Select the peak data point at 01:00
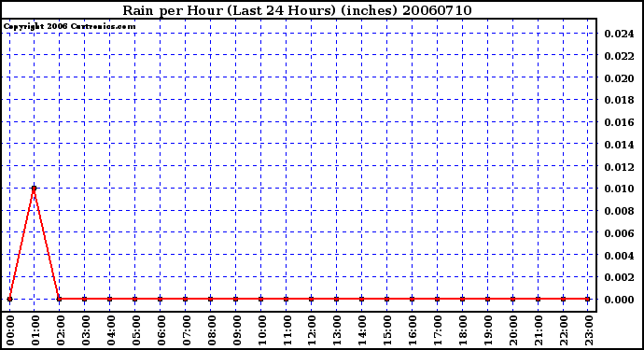 [x=35, y=189]
